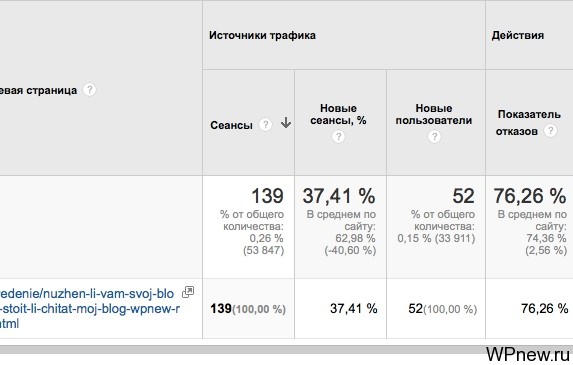
Task: Select Действия column group header
Action: pyautogui.click(x=518, y=35)
